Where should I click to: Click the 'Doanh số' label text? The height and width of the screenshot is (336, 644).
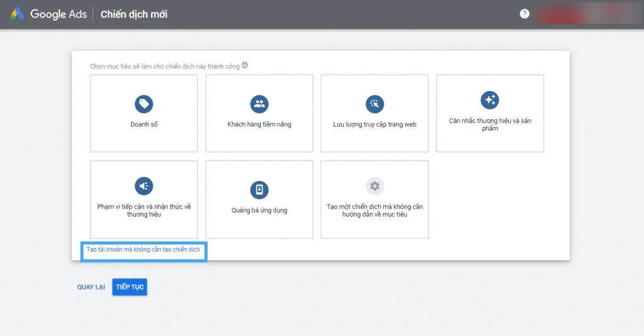coord(144,124)
